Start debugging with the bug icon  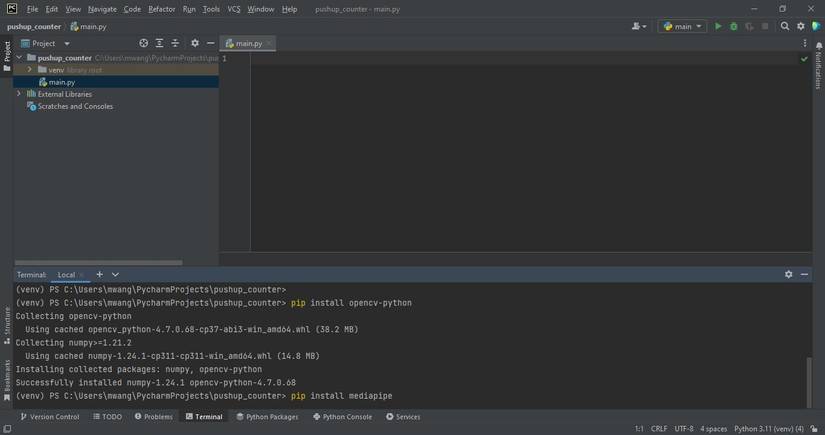[733, 27]
